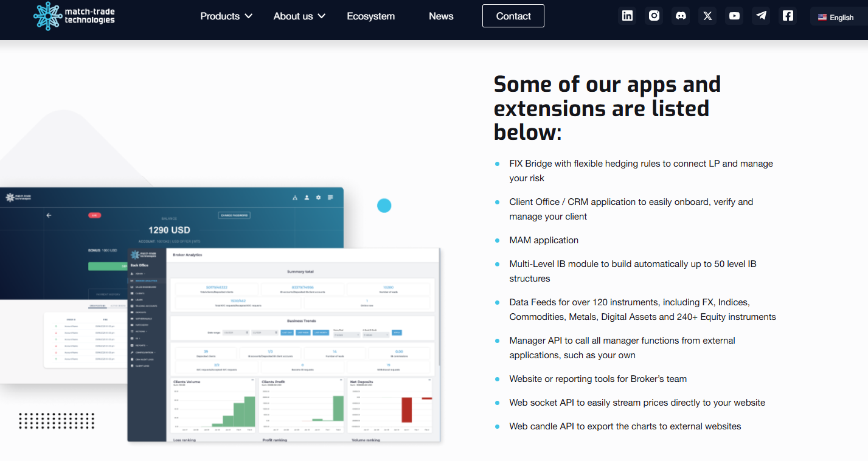The height and width of the screenshot is (461, 868).
Task: Click the 'Web candle API' list item
Action: (625, 426)
